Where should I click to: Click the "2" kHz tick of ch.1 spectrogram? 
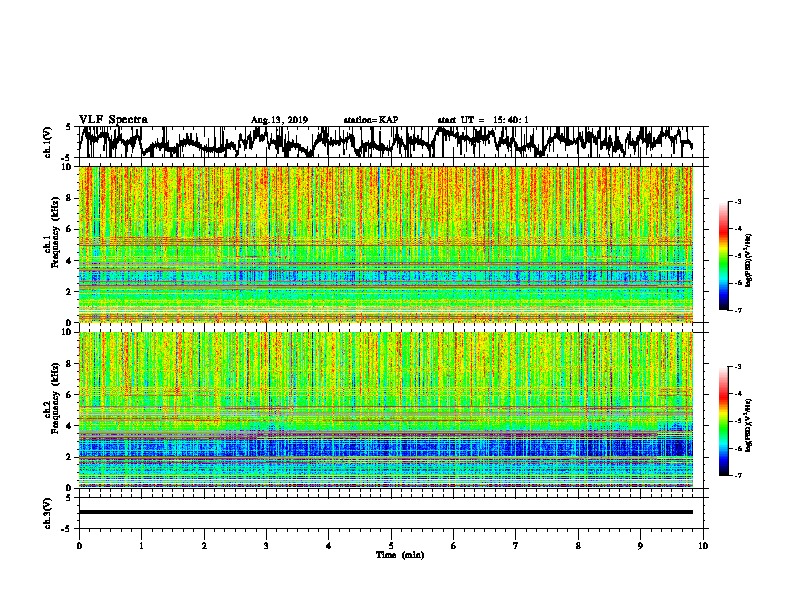click(70, 291)
